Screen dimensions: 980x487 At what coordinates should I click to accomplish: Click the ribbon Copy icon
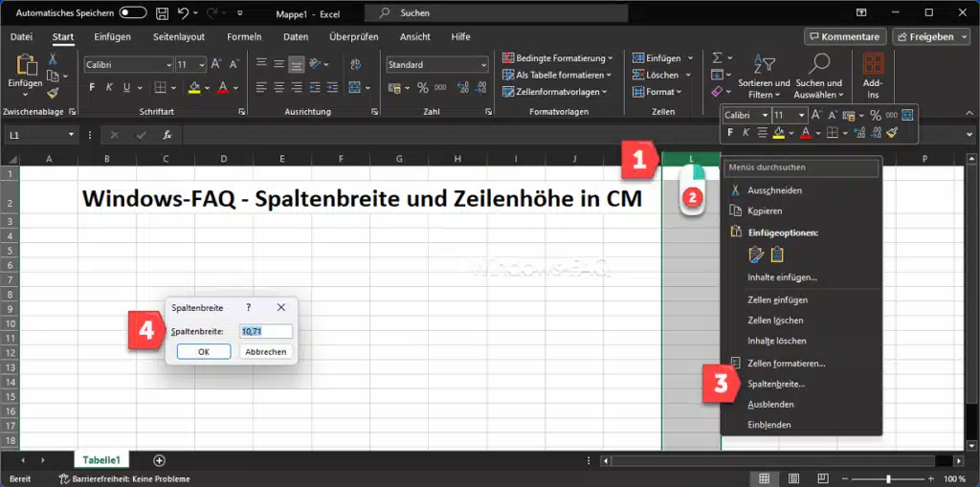(x=54, y=76)
